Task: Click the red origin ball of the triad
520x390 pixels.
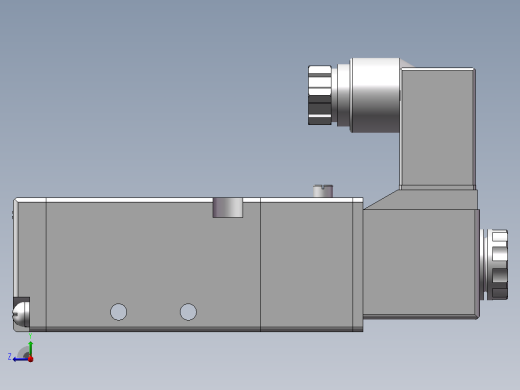Action: (x=31, y=359)
